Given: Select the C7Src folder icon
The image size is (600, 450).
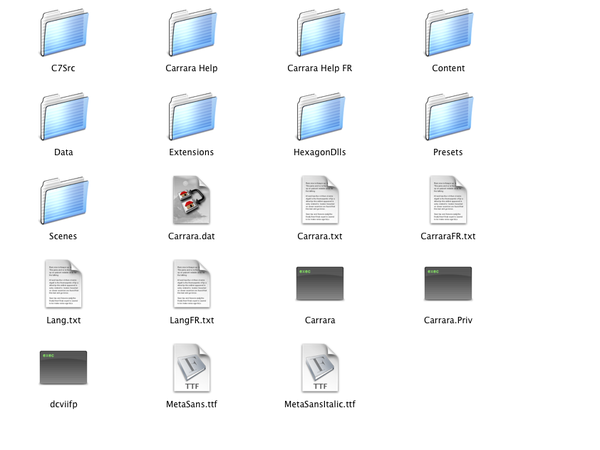Looking at the screenshot, I should [64, 33].
